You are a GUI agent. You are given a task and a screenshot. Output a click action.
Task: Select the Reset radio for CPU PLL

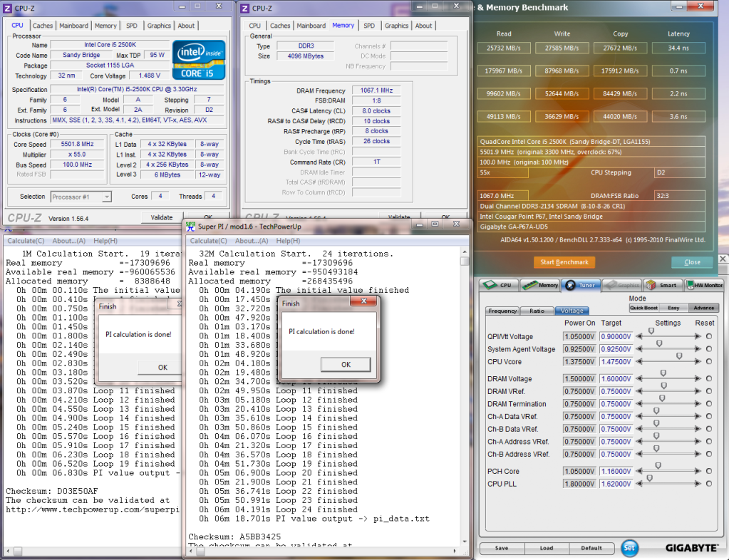pyautogui.click(x=709, y=484)
